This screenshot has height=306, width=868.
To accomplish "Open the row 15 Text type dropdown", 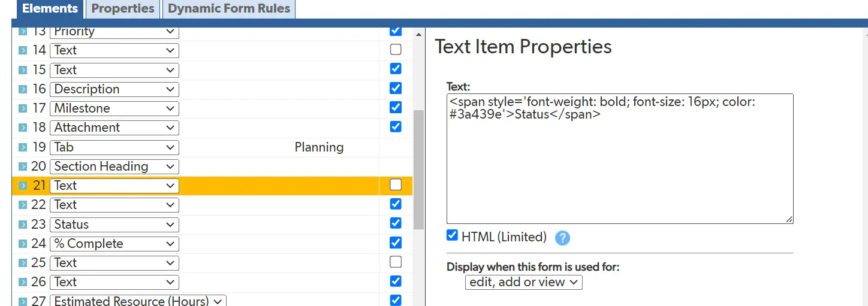I will click(x=114, y=70).
